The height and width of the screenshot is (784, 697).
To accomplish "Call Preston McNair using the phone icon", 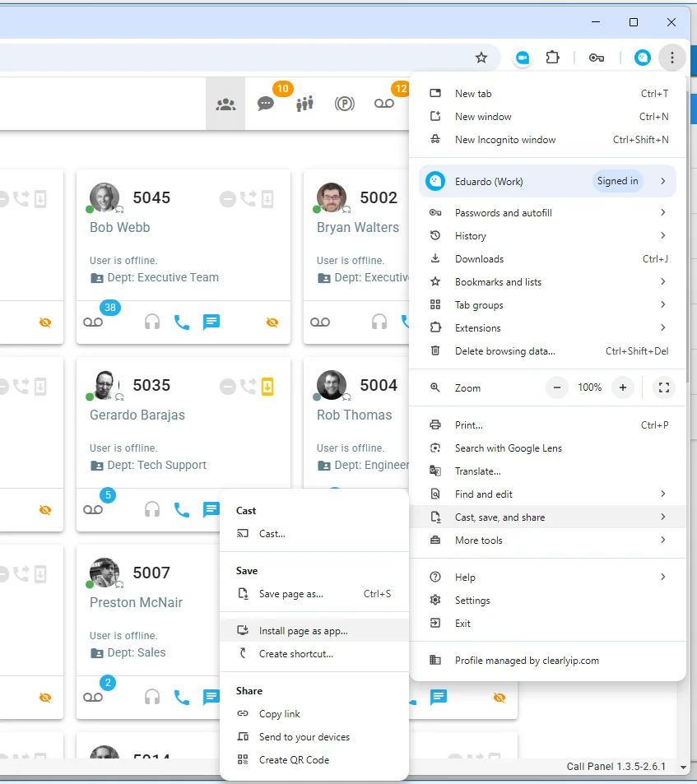I will point(182,697).
